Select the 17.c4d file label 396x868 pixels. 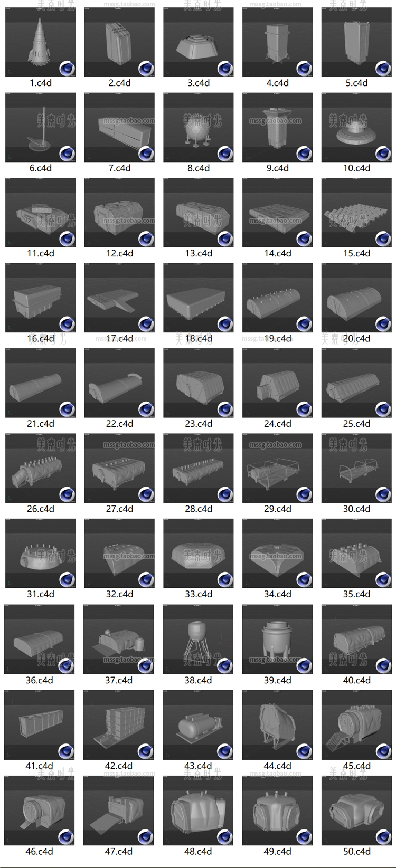[119, 339]
